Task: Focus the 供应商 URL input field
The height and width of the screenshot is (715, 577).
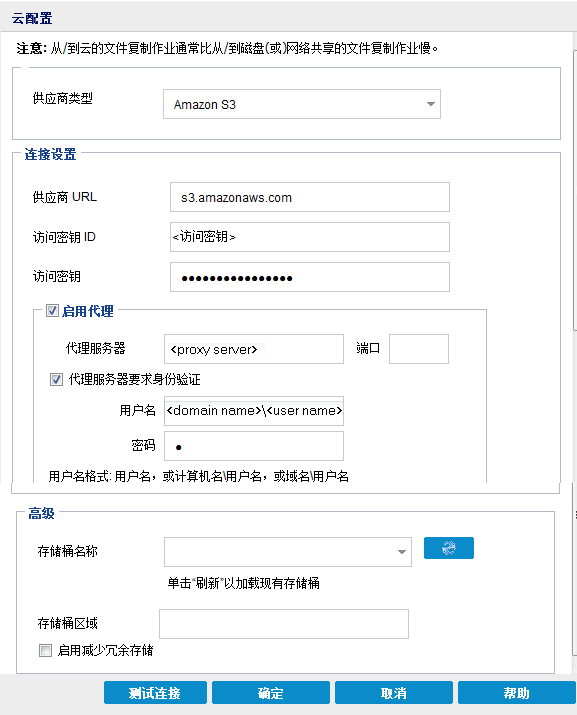Action: [310, 197]
